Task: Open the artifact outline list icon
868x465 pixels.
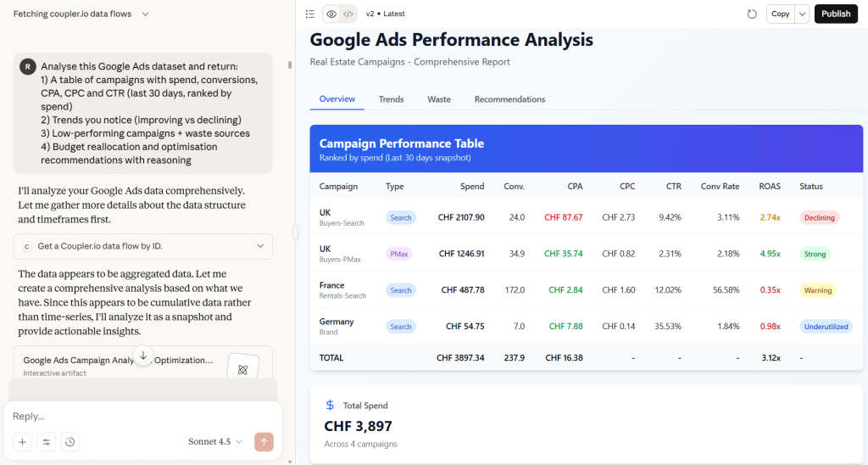Action: click(310, 14)
